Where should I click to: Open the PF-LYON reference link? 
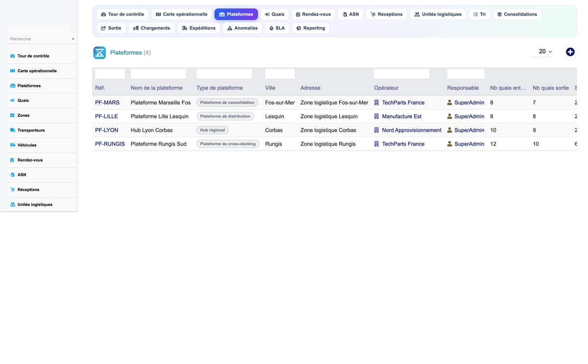coord(106,130)
